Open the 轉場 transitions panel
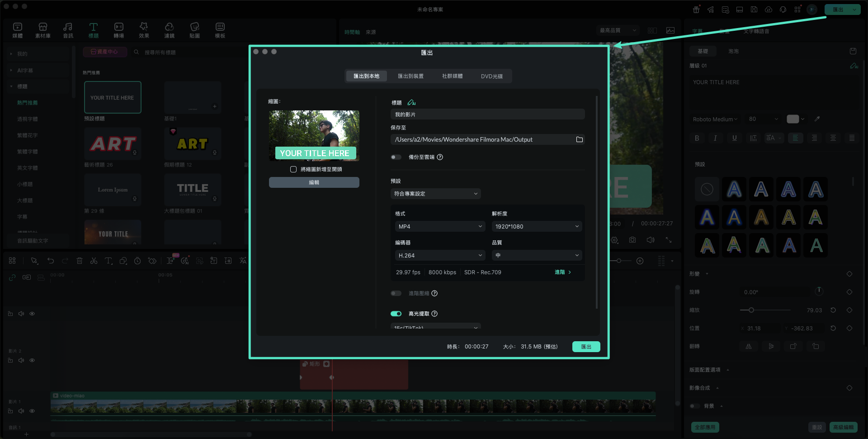868x439 pixels. [x=118, y=30]
